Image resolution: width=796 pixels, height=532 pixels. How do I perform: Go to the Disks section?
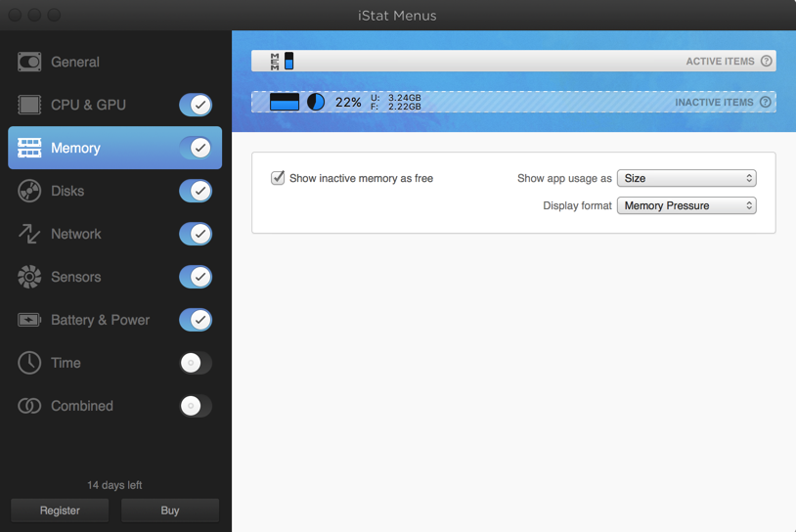tap(114, 191)
